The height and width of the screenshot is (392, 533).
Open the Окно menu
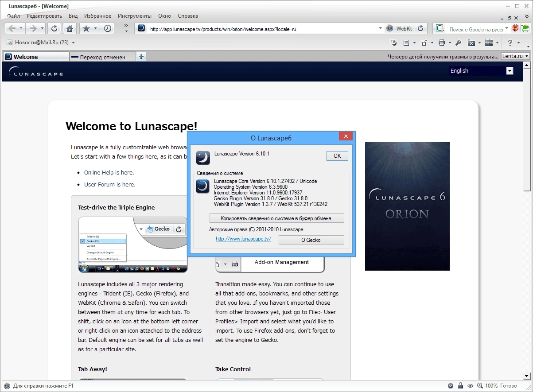click(x=164, y=16)
